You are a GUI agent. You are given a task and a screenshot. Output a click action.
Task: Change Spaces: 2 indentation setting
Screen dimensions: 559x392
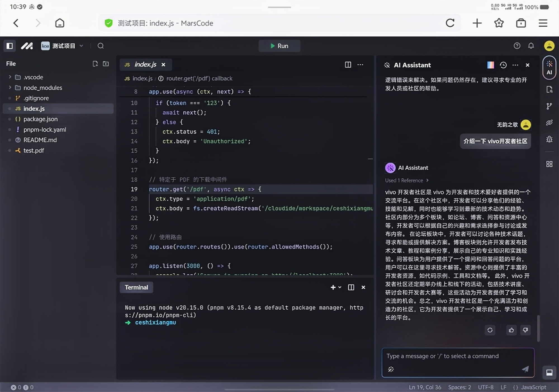tap(459, 387)
